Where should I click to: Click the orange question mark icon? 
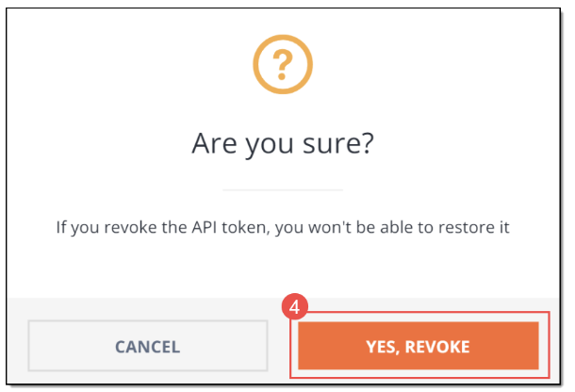[x=283, y=64]
